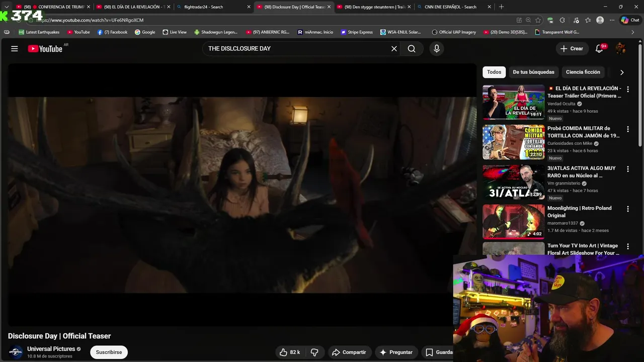Open Curiosidades con Mike channel name

pos(570,144)
